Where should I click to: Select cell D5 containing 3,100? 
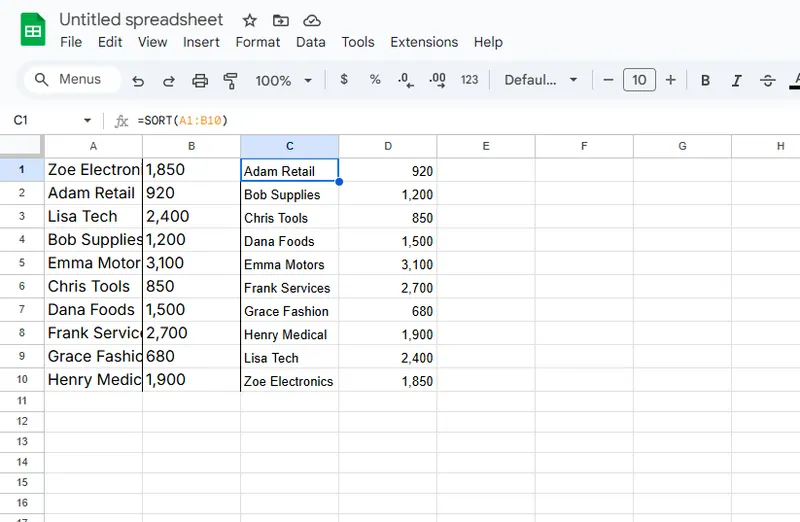coord(387,264)
